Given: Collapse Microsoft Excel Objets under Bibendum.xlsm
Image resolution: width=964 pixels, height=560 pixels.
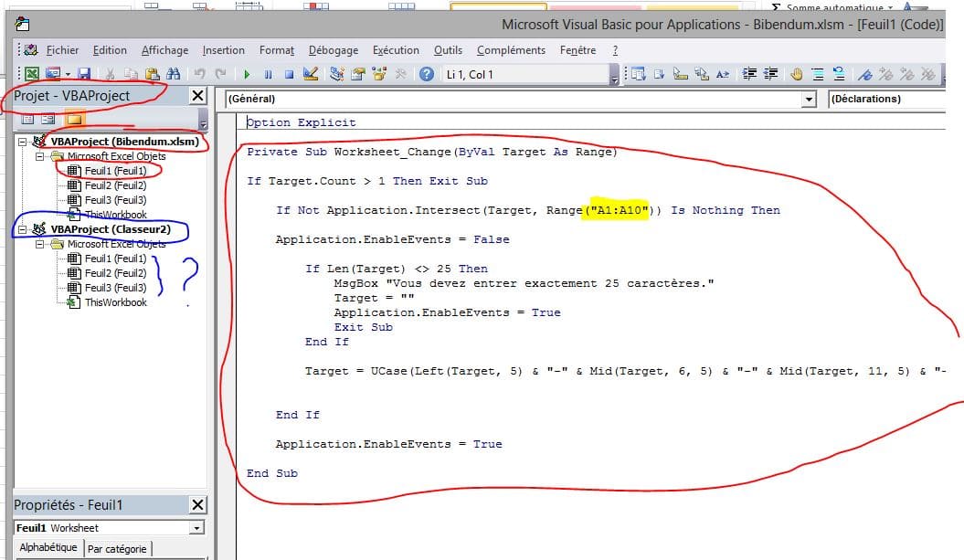Looking at the screenshot, I should (39, 156).
